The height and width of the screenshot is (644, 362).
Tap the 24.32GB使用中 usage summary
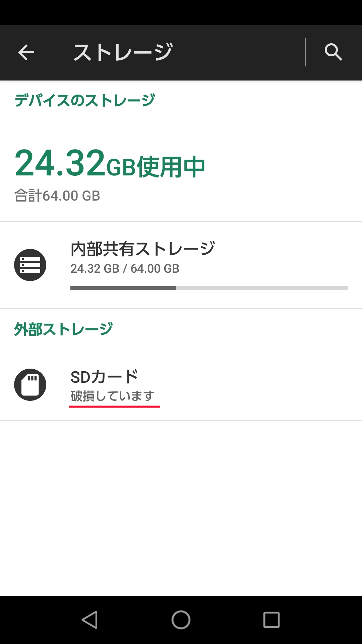110,164
